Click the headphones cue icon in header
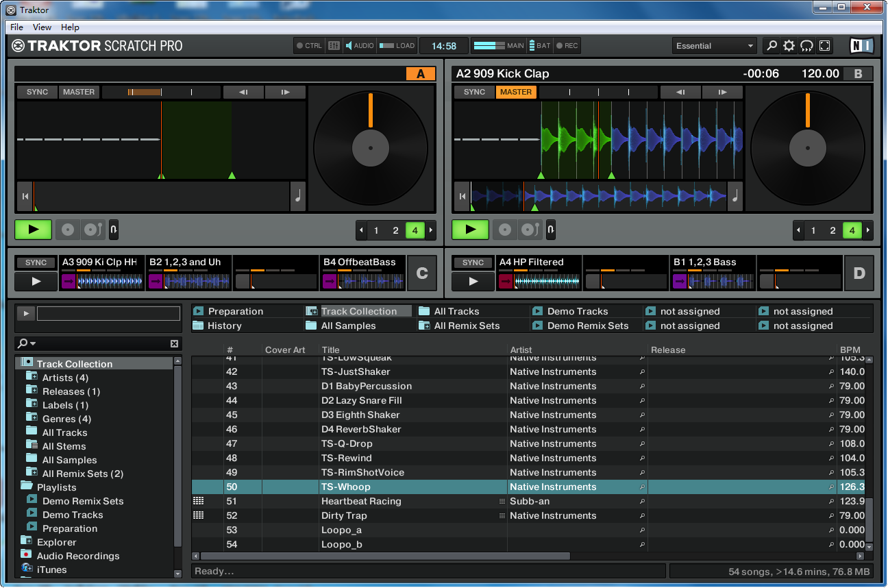The height and width of the screenshot is (588, 888). [x=807, y=46]
